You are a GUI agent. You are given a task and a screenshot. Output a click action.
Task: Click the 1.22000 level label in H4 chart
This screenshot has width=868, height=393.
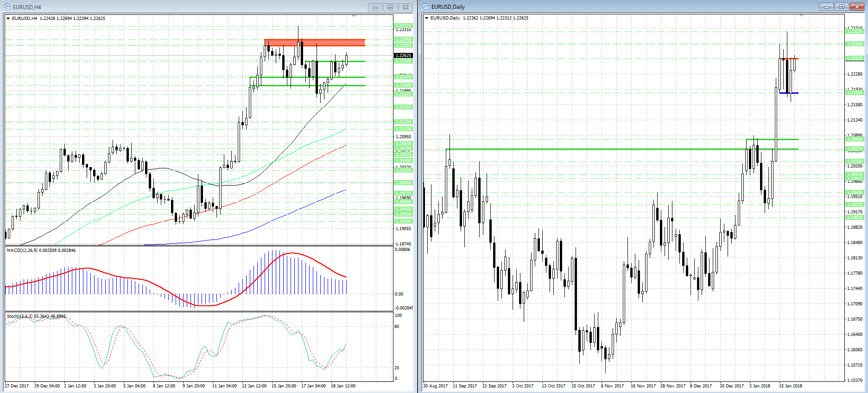click(x=403, y=85)
